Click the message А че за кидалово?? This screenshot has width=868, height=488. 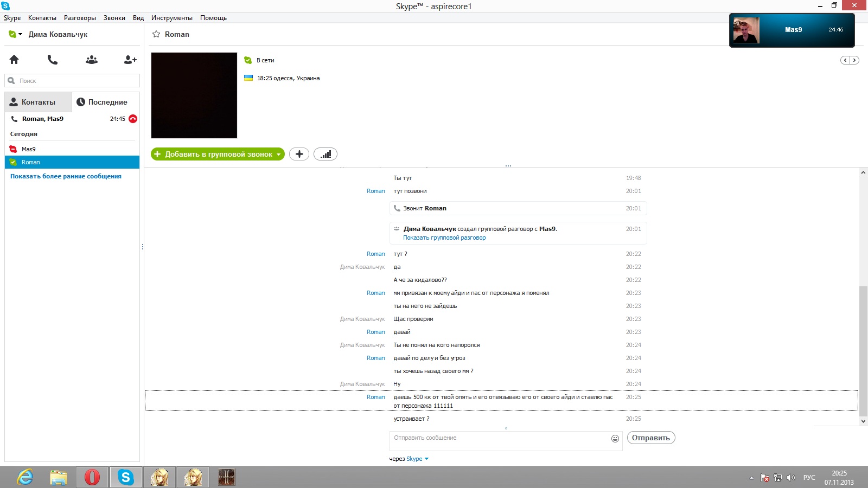[x=420, y=280]
